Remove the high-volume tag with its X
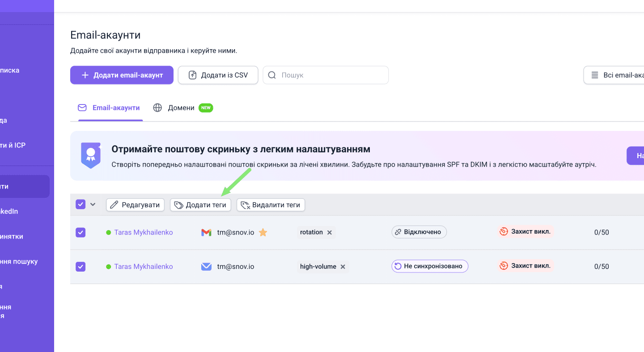Screen dimensions: 644x352 343,267
